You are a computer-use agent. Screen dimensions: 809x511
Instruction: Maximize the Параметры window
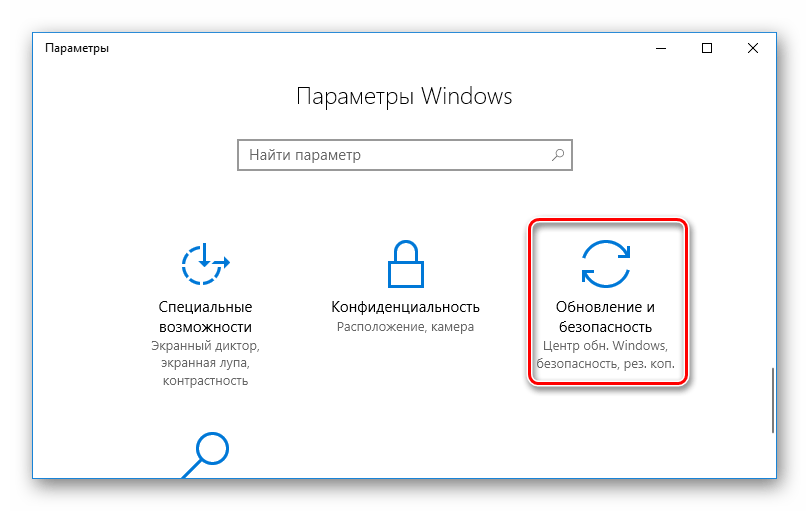point(707,49)
